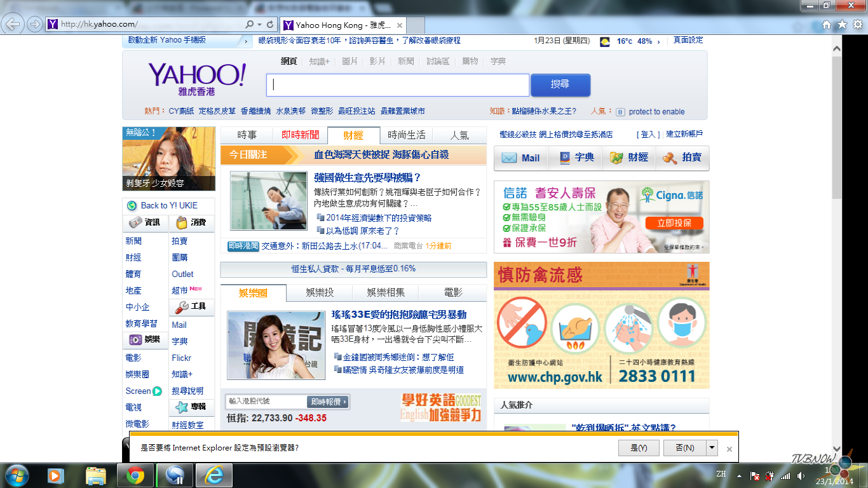Open IE Favorites star icon
The width and height of the screenshot is (868, 488).
(x=842, y=24)
